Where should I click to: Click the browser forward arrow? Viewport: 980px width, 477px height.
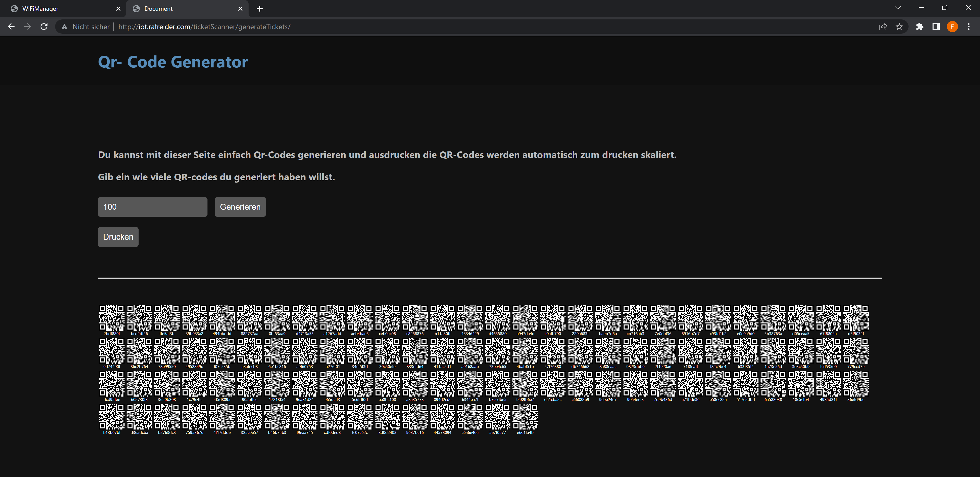point(27,27)
